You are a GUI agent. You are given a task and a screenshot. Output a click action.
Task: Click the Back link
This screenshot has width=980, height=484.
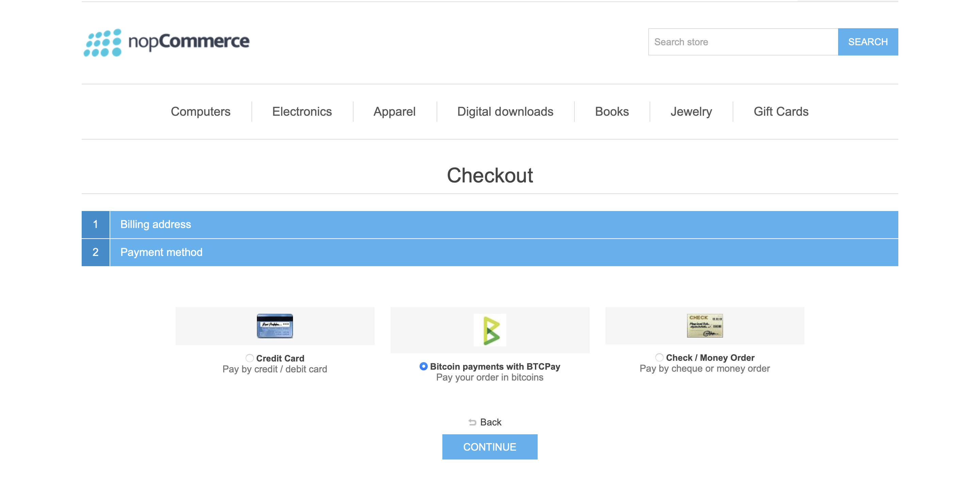(490, 422)
